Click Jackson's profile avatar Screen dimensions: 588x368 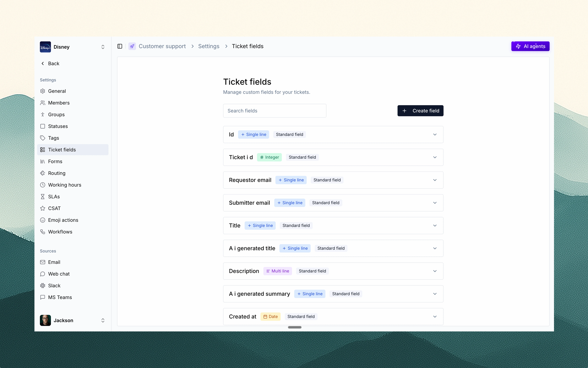pos(45,320)
